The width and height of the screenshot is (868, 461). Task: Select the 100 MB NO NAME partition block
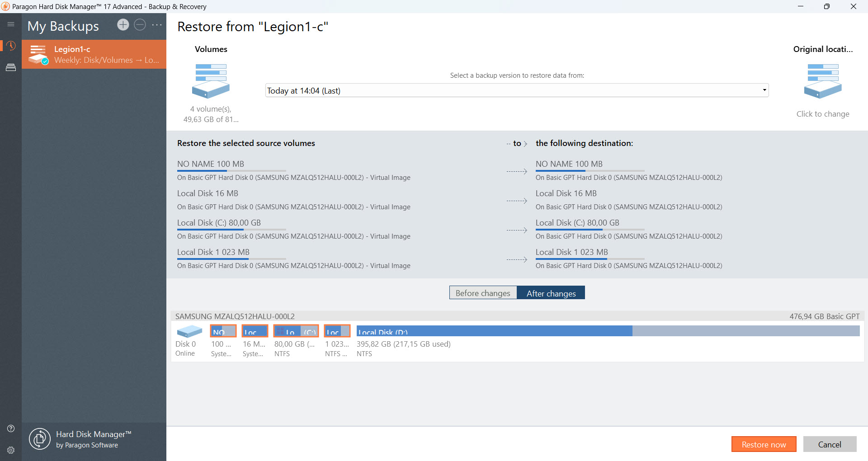[x=223, y=331]
